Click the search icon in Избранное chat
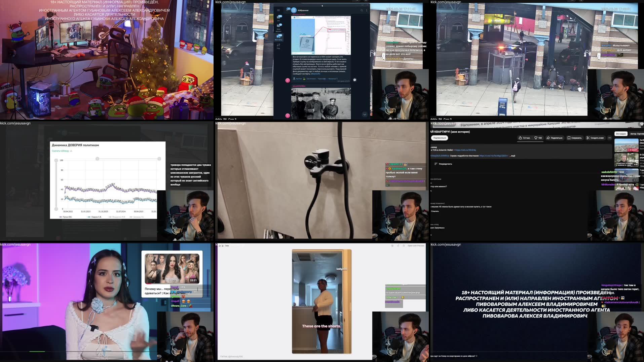 [x=362, y=10]
